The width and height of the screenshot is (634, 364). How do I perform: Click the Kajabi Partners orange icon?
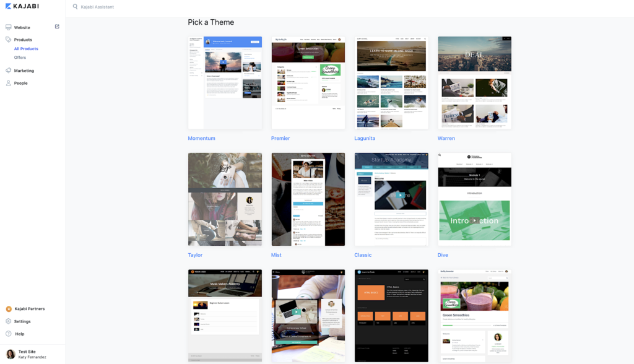9,309
